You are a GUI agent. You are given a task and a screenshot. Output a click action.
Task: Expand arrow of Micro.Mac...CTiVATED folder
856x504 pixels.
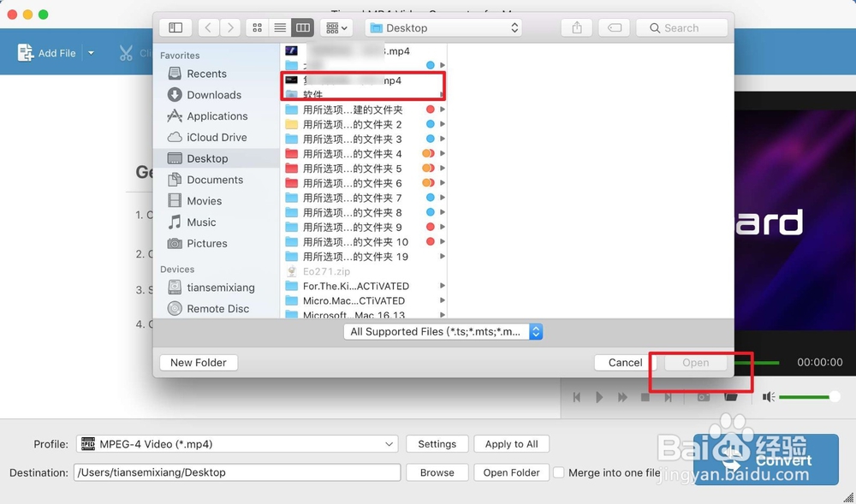[x=443, y=301]
